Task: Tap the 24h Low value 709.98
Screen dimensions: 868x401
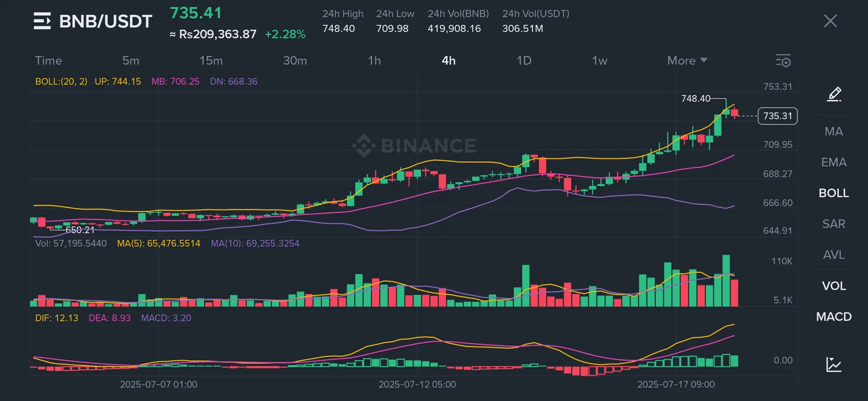Action: coord(392,29)
